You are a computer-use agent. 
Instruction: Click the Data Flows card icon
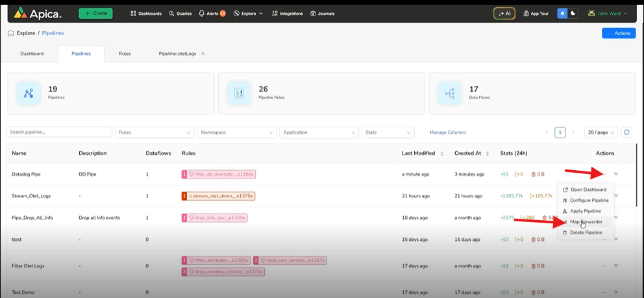click(x=450, y=93)
